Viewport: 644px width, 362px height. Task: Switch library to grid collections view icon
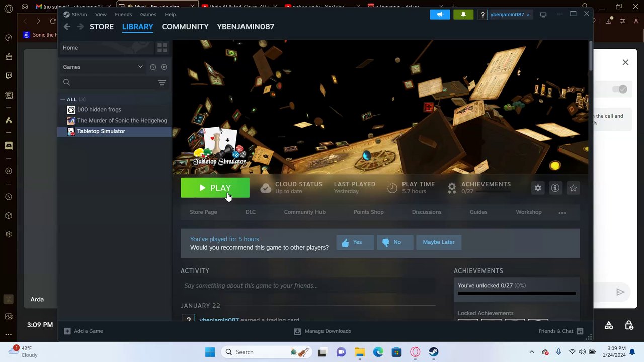point(162,48)
